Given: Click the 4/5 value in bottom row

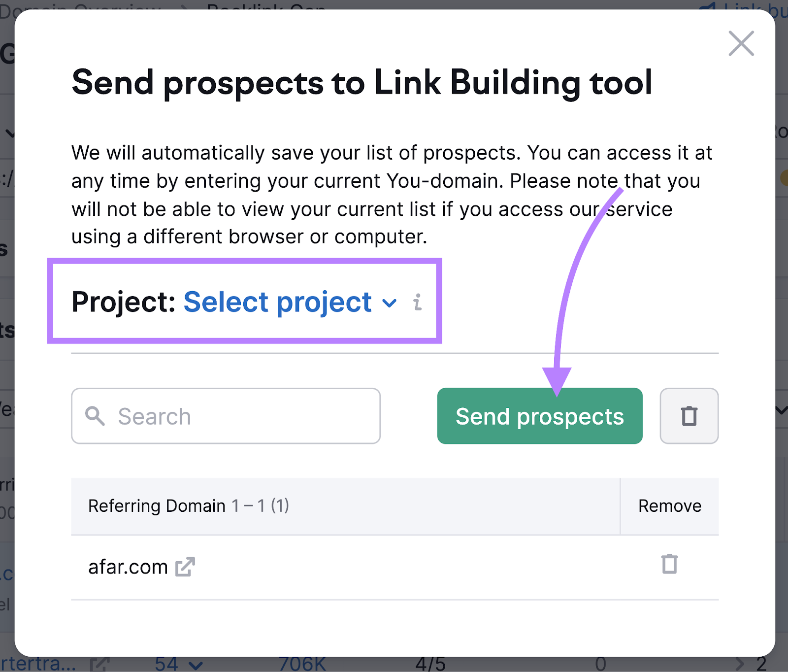Looking at the screenshot, I should point(430,664).
